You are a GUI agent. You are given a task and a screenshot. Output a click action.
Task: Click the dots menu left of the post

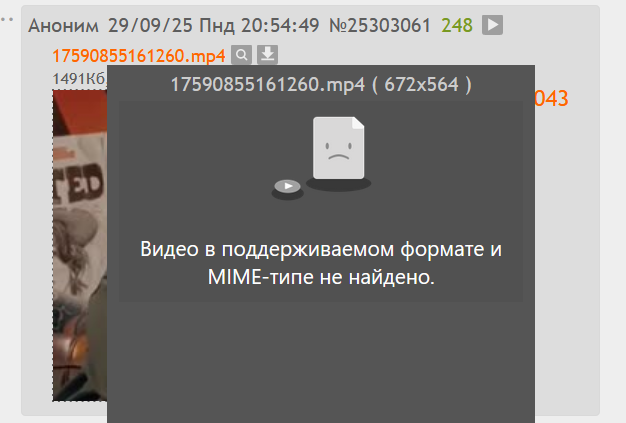(7, 19)
